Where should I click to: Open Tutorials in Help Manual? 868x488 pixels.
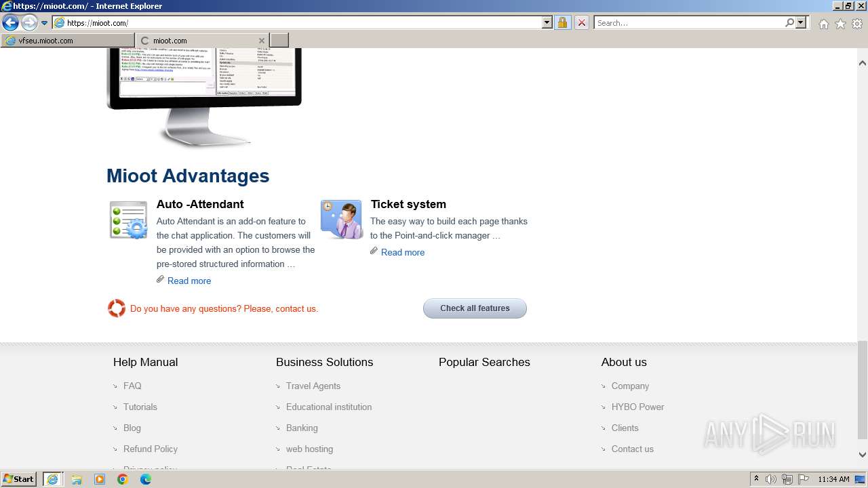pyautogui.click(x=140, y=407)
